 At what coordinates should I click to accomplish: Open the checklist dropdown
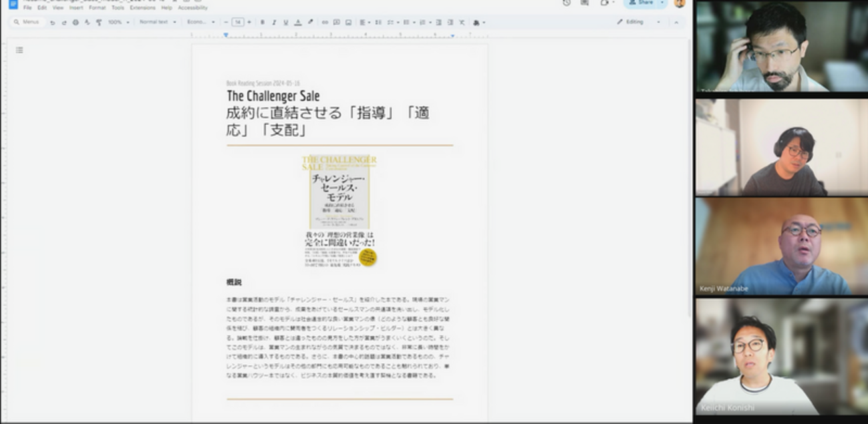click(392, 22)
